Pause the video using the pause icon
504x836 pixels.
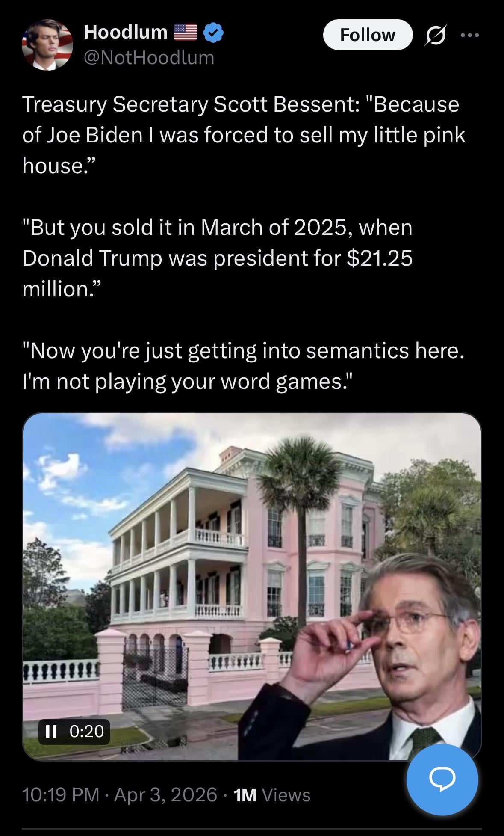(x=51, y=732)
